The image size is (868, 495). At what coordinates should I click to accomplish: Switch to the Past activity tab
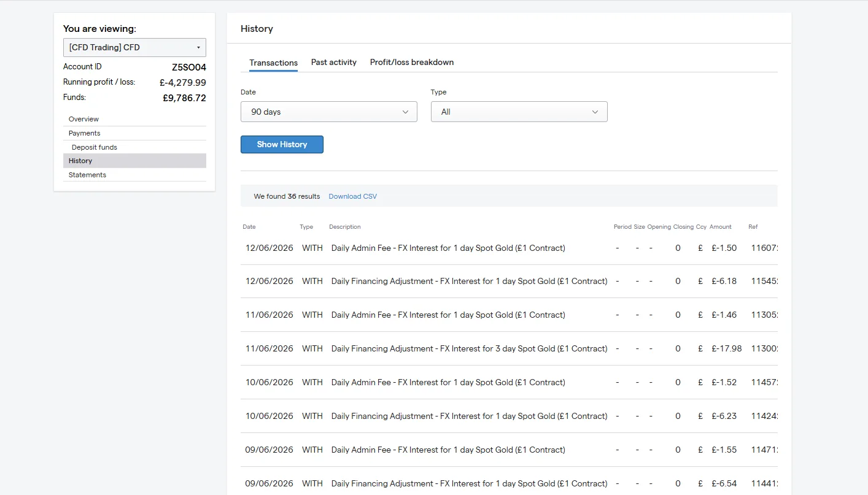(x=334, y=62)
